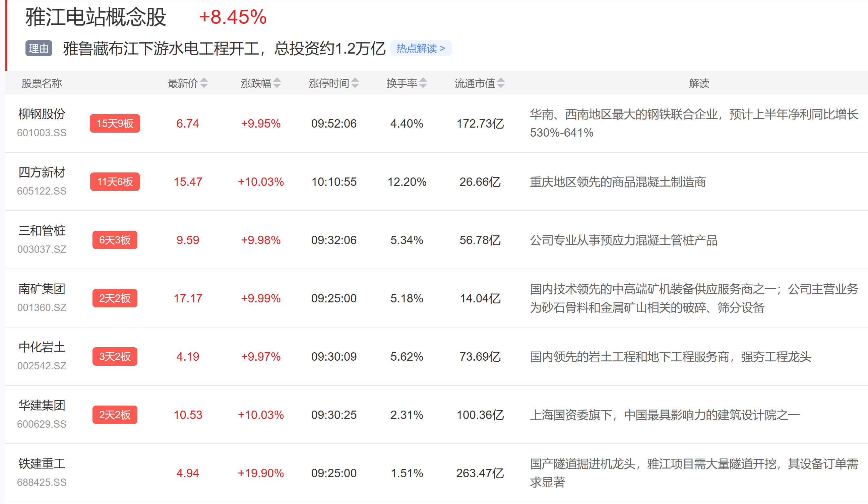Screen dimensions: 868x504
Task: Click market value 26.66亿
Action: 480,182
